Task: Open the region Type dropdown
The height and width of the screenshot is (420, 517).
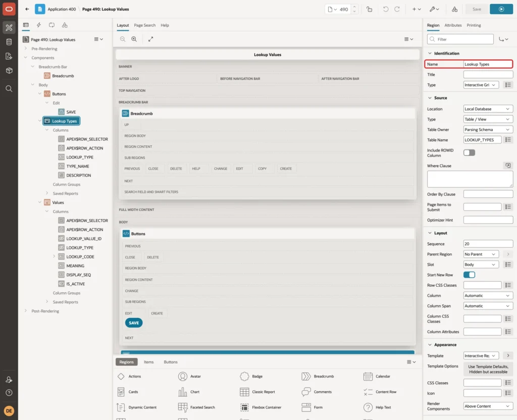Action: click(x=481, y=85)
